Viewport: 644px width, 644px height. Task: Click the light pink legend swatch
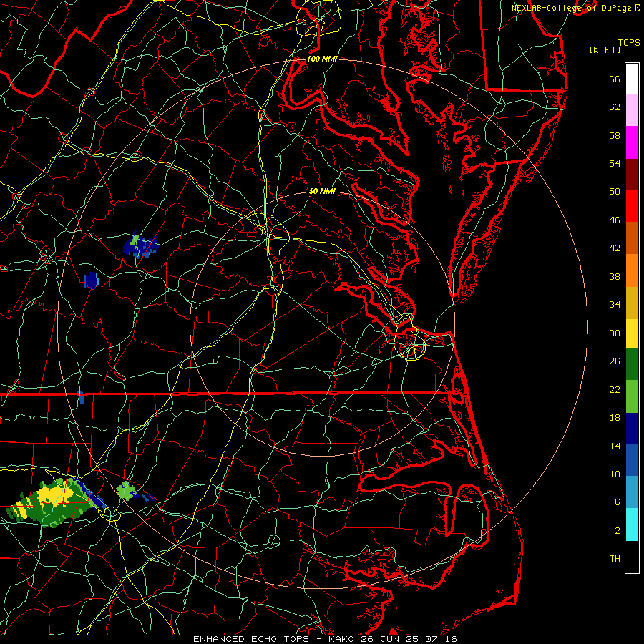point(632,109)
